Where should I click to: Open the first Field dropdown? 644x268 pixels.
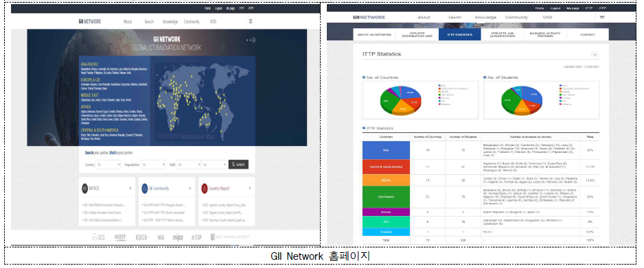point(189,165)
